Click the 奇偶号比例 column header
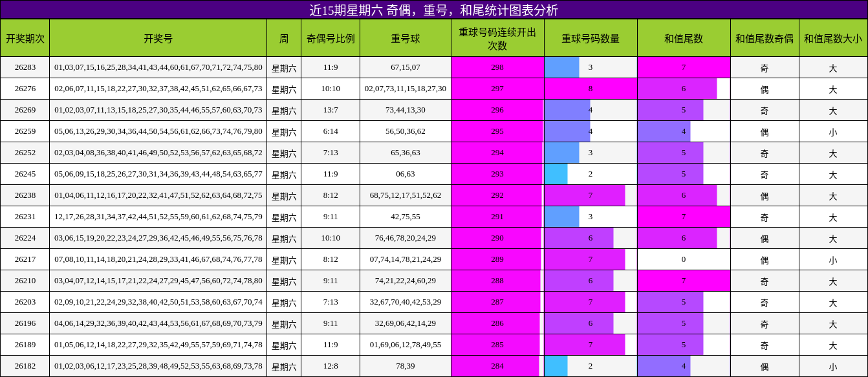Viewport: 868px width, 377px height. 331,38
